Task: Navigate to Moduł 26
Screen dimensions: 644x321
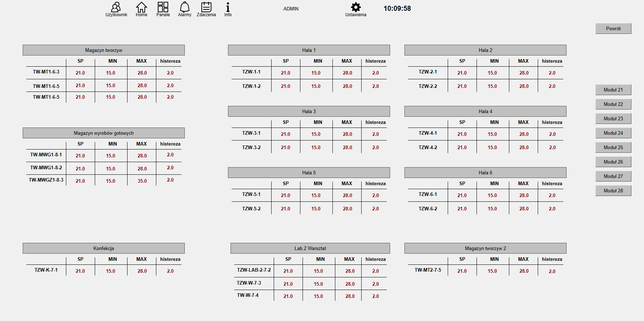Action: (613, 162)
